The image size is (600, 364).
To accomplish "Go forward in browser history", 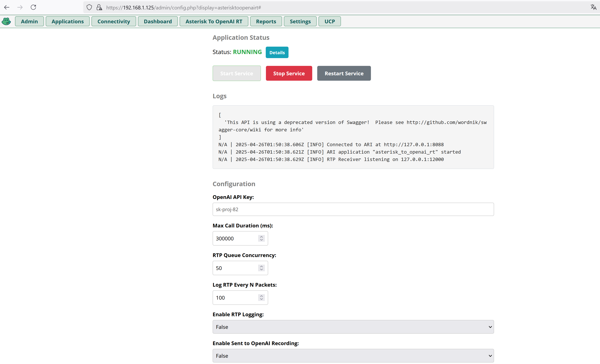I will tap(20, 7).
